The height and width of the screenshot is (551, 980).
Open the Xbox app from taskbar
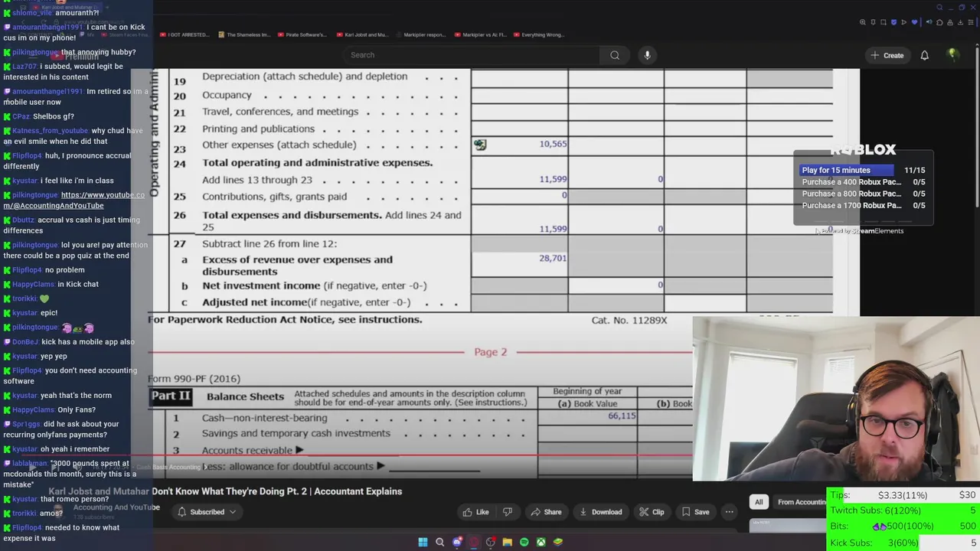pos(541,542)
